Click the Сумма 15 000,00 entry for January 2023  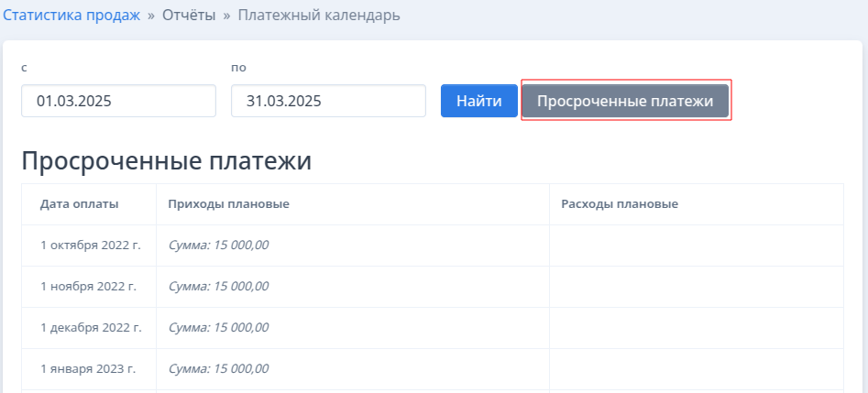click(x=218, y=368)
